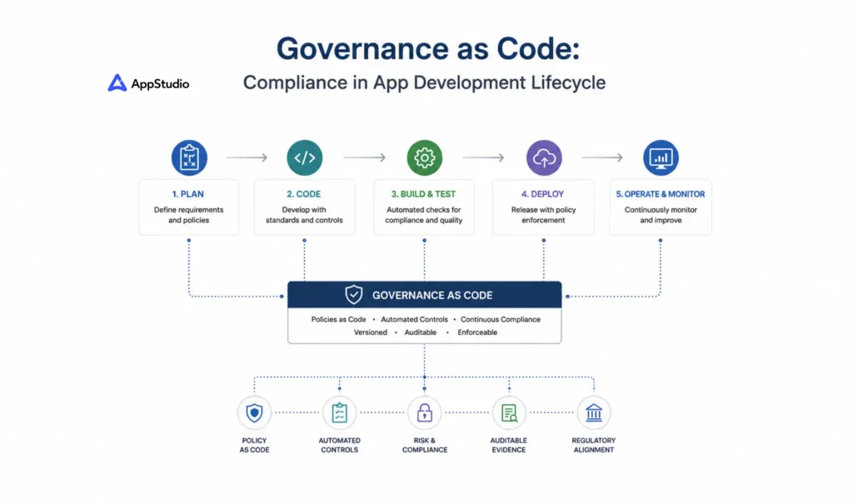
Task: Click the AppStudio triangle logo icon
Action: pos(117,82)
